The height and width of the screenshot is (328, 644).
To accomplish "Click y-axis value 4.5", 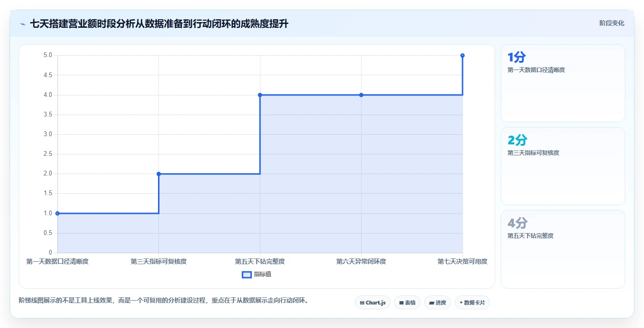I will pyautogui.click(x=47, y=75).
